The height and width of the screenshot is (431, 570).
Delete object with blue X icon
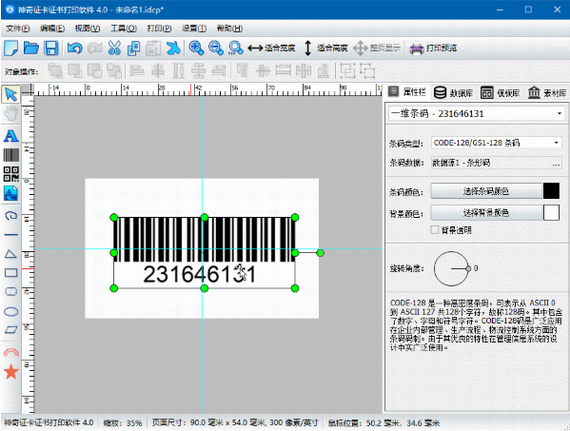[x=173, y=48]
